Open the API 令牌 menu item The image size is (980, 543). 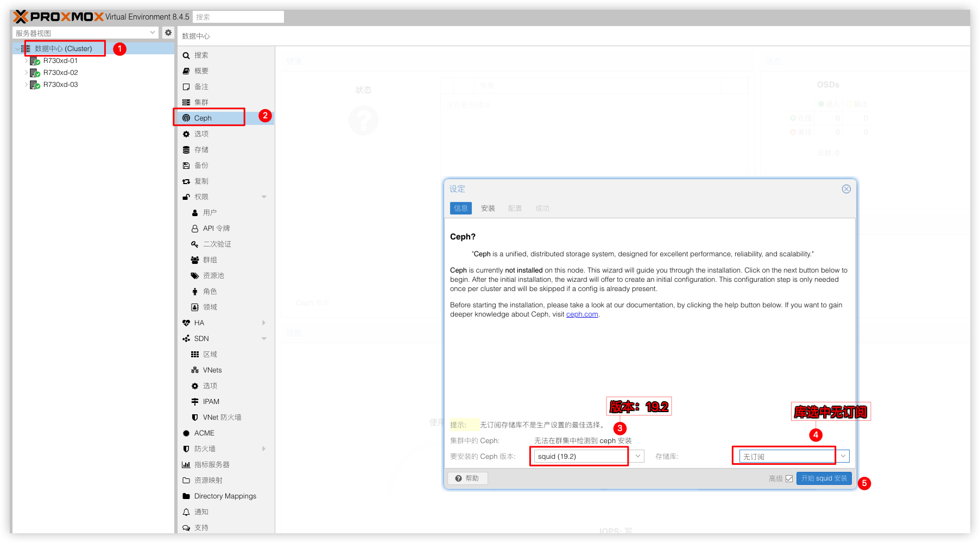(225, 229)
